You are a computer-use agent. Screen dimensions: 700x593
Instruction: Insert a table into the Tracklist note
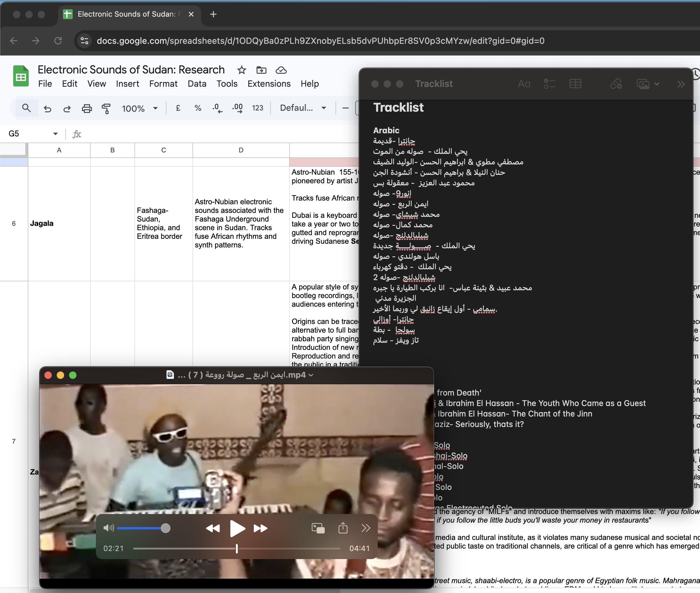[x=575, y=84]
